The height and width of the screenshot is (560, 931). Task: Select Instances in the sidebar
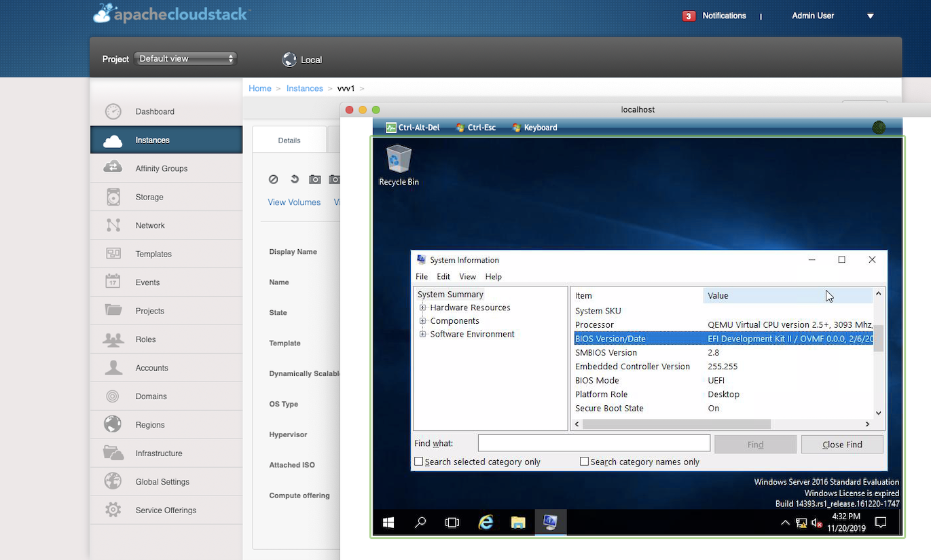click(166, 140)
